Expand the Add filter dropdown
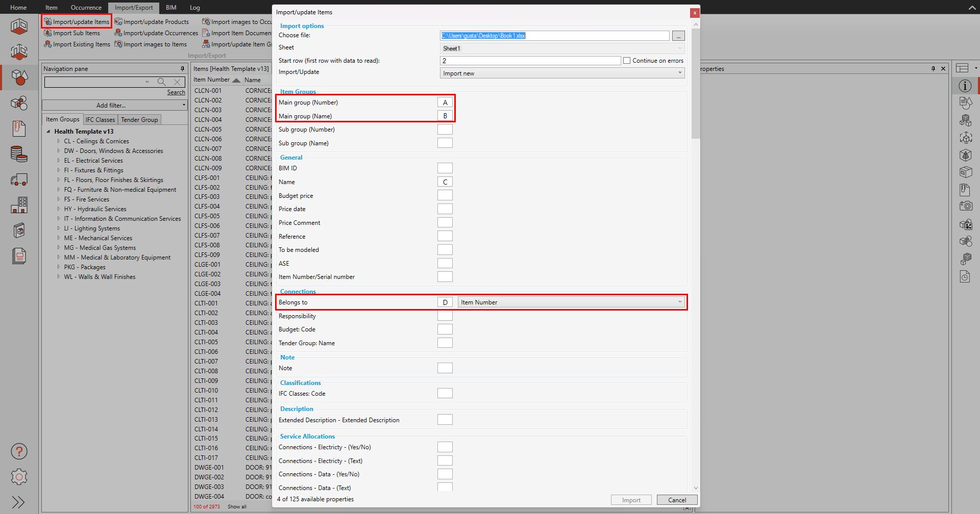980x514 pixels. (114, 106)
